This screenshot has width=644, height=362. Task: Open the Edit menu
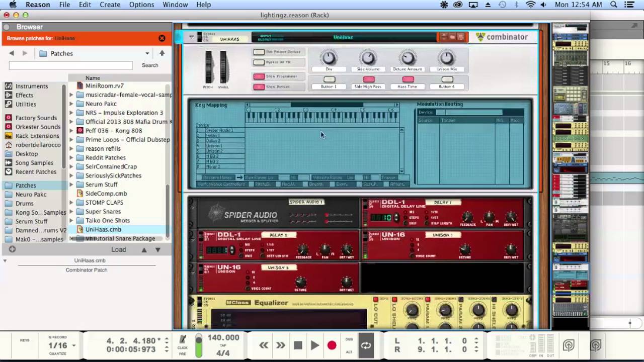pos(85,5)
